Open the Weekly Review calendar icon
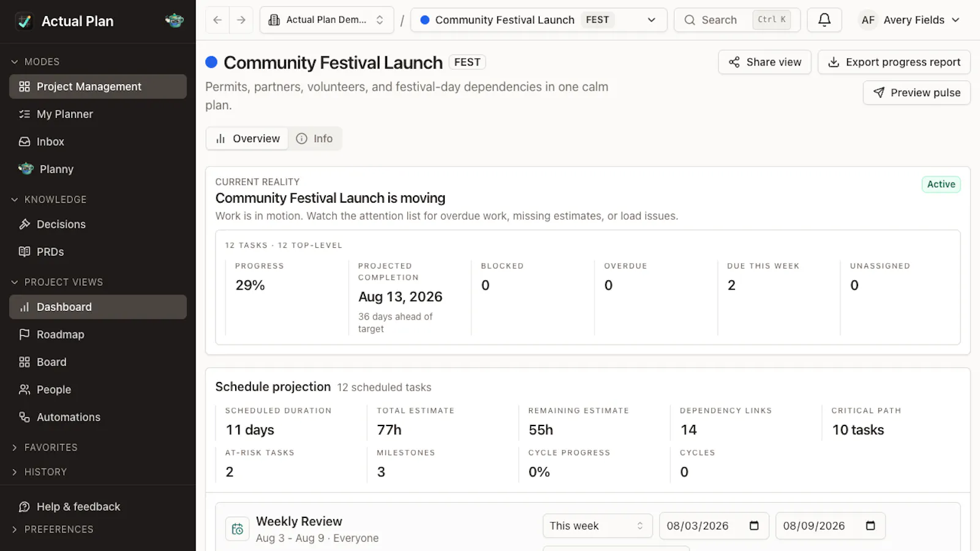This screenshot has height=551, width=980. [x=238, y=529]
